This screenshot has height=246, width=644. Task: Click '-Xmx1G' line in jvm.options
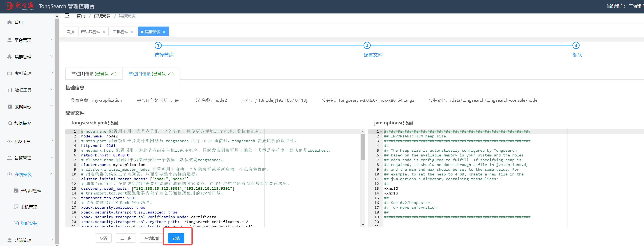pos(391,193)
